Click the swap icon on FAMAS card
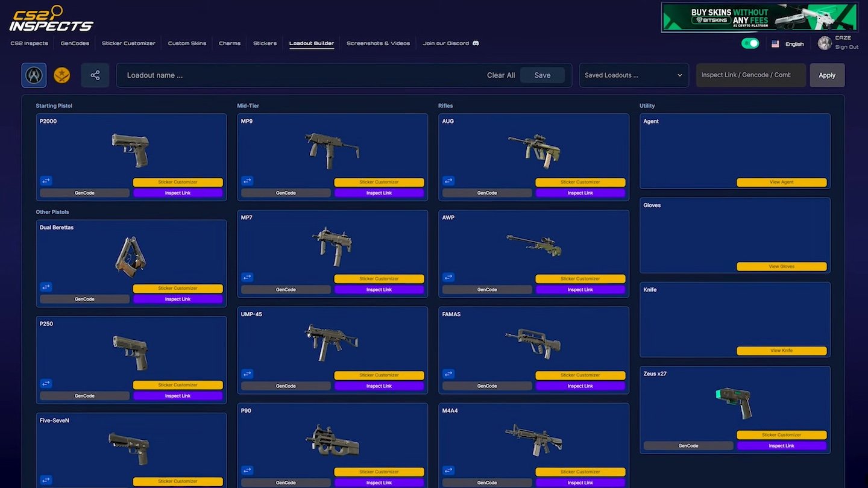 448,374
